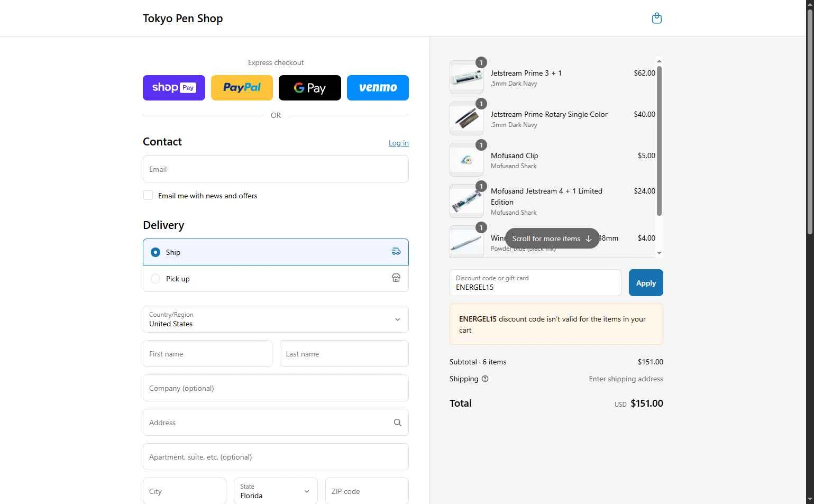Click the $62.00 item price

point(644,73)
